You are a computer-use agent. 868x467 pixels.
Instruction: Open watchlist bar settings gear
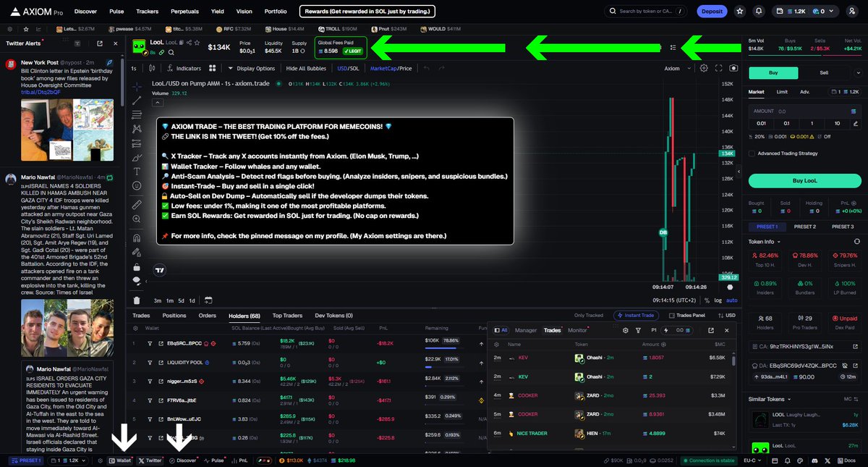tap(10, 28)
